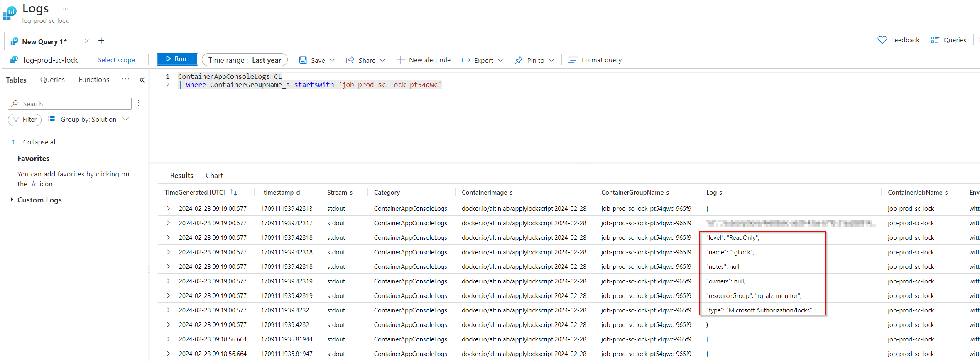Expand the row with timestamp 1709111935.81947
Viewport: 980px width, 361px height.
(x=168, y=354)
